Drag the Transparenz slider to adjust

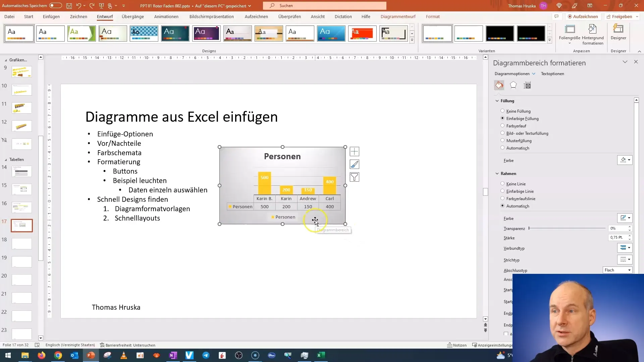529,229
